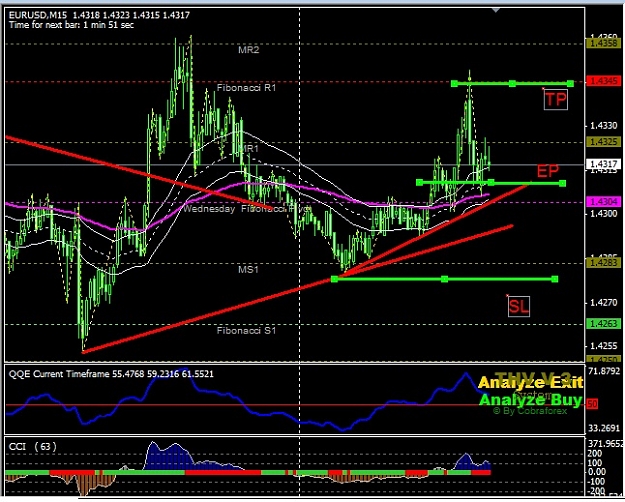Click the red 1.4345 price tag
This screenshot has height=502, width=625.
[x=603, y=81]
